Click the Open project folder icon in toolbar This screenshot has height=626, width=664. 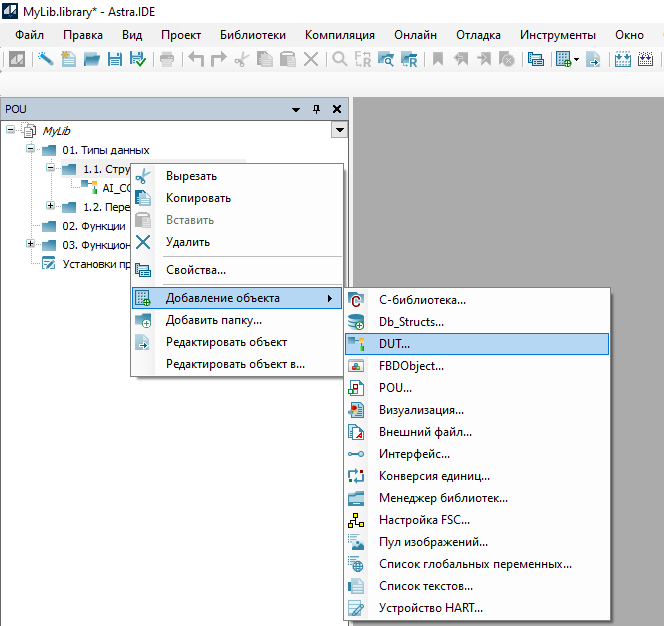click(x=92, y=59)
